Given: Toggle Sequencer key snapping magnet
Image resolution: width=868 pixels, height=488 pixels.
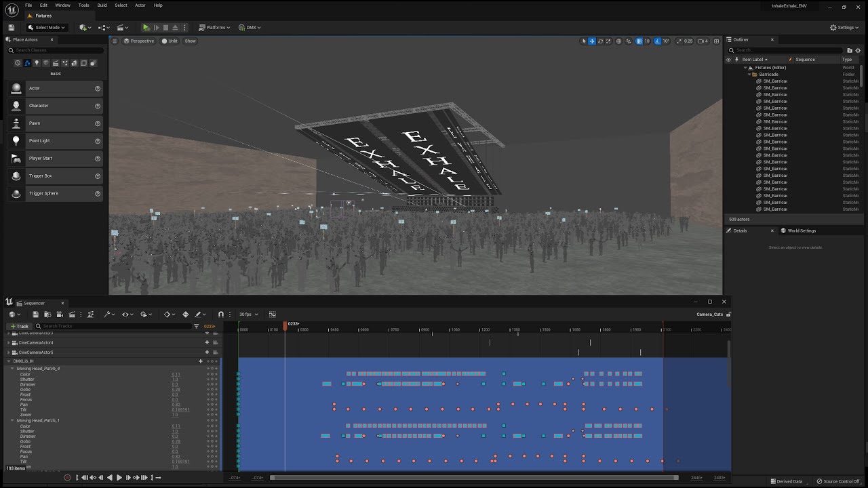Looking at the screenshot, I should click(221, 314).
